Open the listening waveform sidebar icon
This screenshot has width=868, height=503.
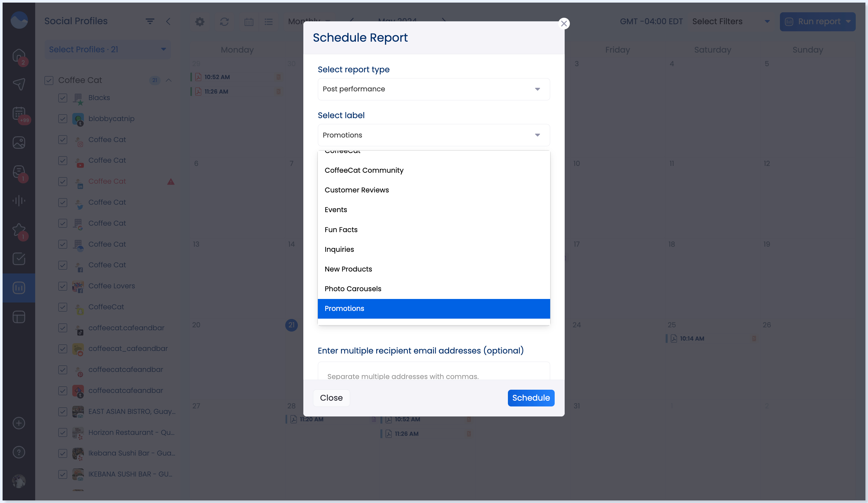tap(19, 200)
